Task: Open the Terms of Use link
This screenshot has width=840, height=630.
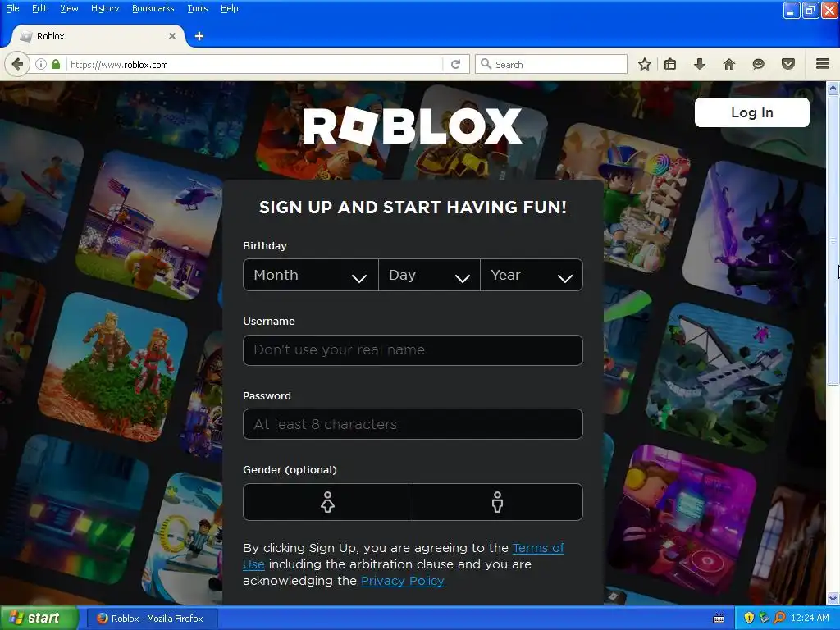Action: click(538, 548)
